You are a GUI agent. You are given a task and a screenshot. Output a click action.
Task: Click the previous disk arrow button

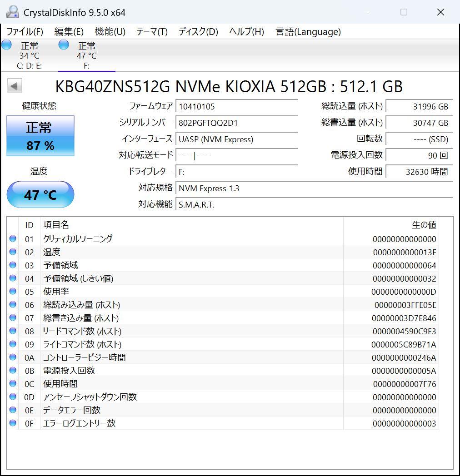pos(15,86)
